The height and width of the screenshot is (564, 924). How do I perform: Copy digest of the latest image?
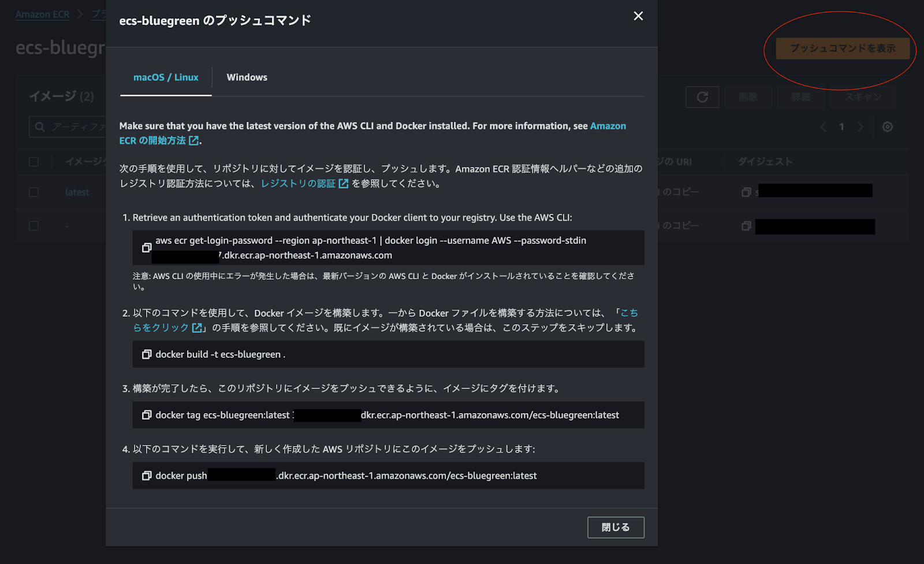tap(746, 192)
